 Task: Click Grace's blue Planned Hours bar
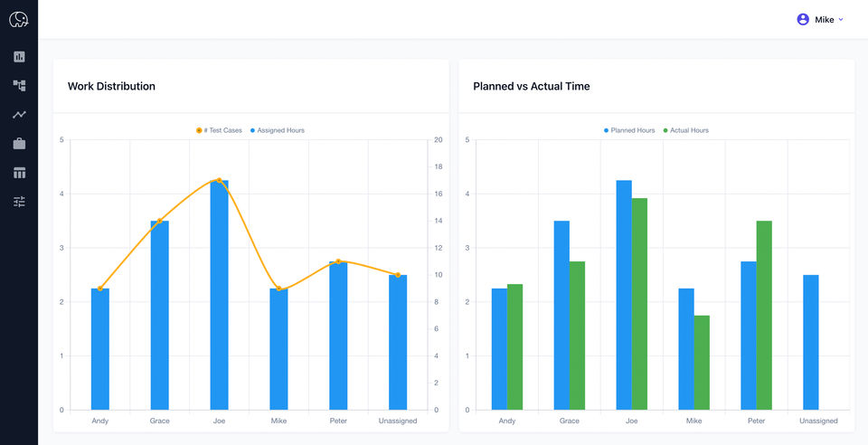click(x=561, y=316)
